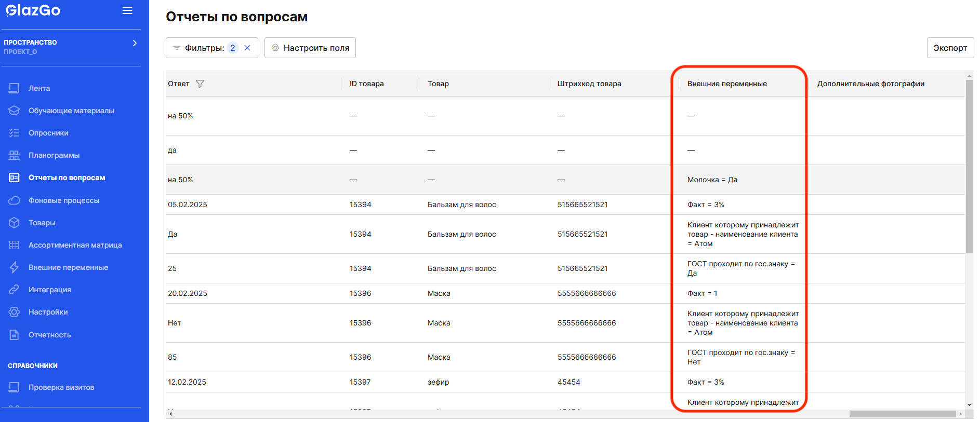The width and height of the screenshot is (980, 422).
Task: Click the Факт = 1 cell
Action: pos(702,293)
